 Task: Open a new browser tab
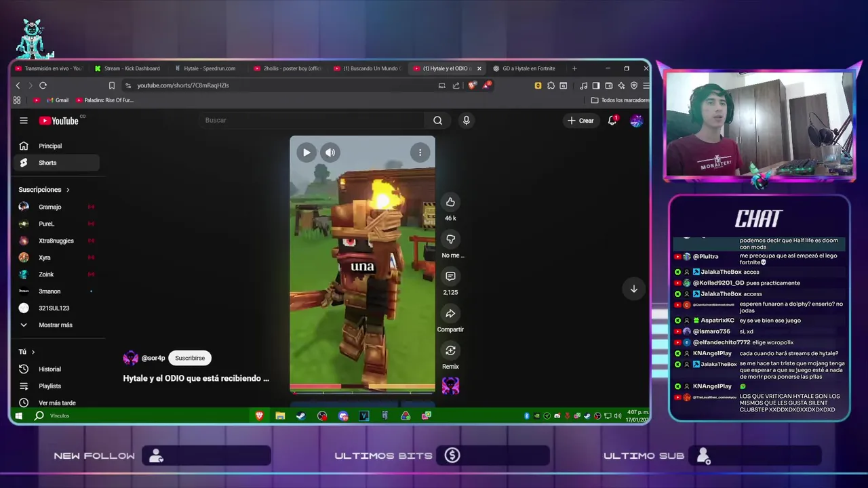[x=574, y=68]
